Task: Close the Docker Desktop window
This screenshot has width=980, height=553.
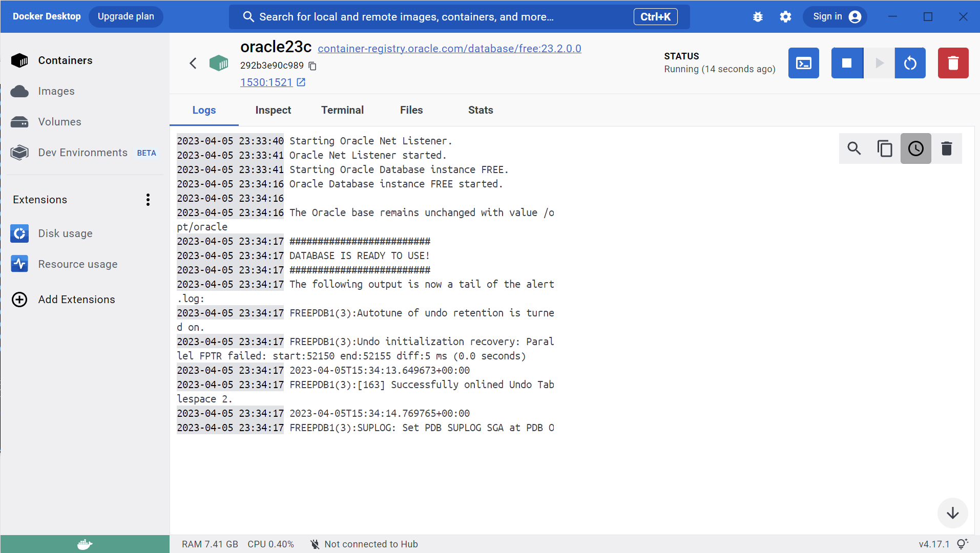Action: click(x=963, y=17)
